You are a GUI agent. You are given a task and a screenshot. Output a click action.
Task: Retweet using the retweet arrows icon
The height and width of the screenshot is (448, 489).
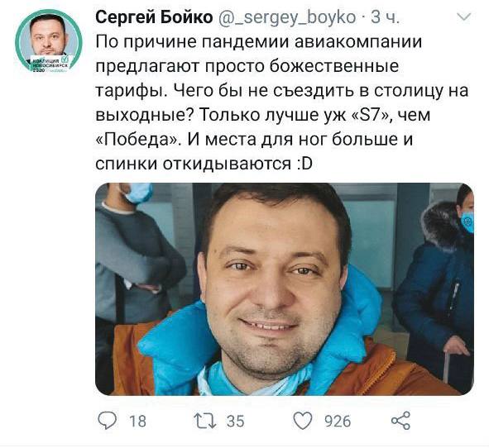(204, 421)
